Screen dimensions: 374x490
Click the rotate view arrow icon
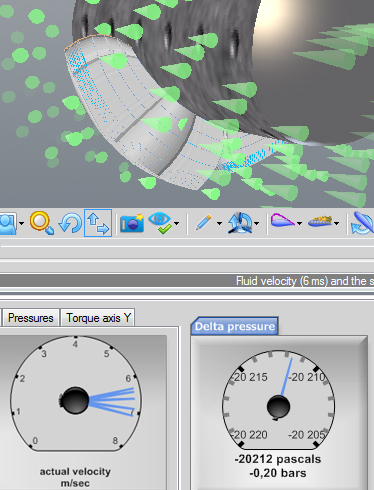click(x=70, y=223)
